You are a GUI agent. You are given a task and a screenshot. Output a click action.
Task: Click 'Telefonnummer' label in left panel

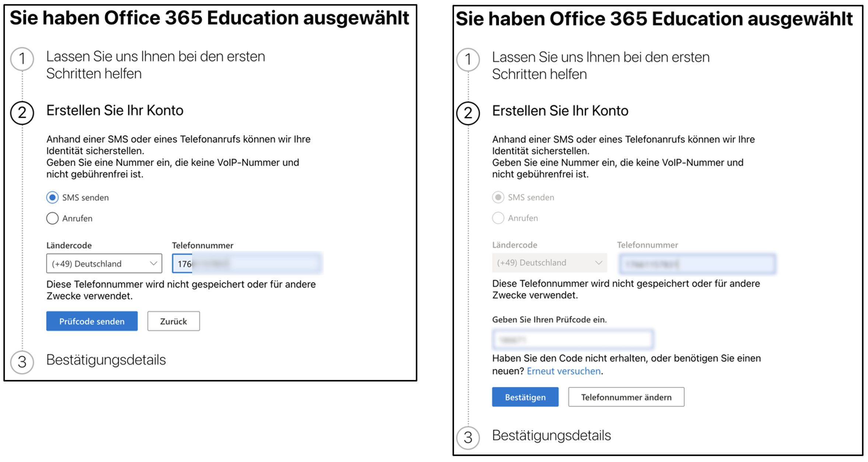(203, 245)
